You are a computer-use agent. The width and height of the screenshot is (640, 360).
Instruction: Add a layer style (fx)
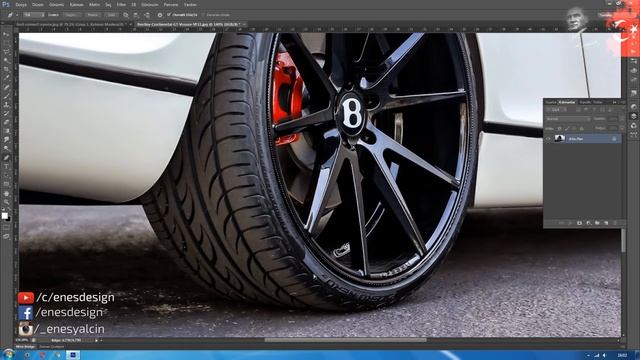tap(570, 223)
